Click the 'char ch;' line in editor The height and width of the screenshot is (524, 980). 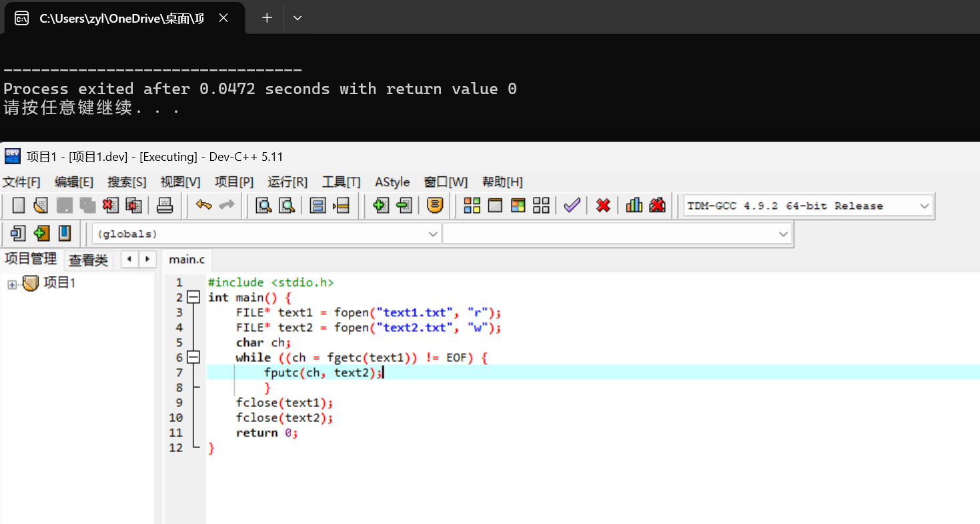(x=264, y=343)
